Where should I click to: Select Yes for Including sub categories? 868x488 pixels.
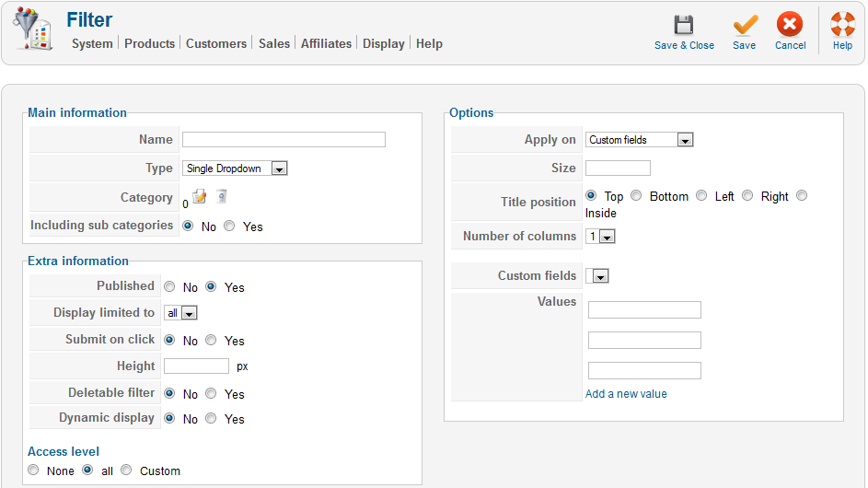(229, 226)
